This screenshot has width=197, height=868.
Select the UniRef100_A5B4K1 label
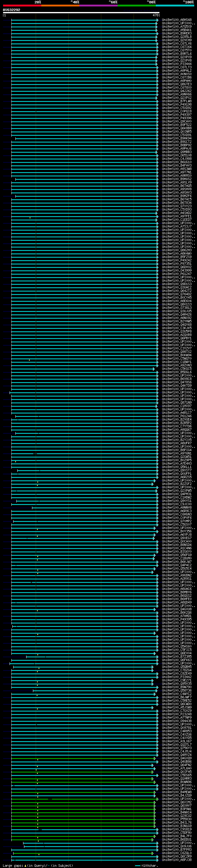(176, 30)
